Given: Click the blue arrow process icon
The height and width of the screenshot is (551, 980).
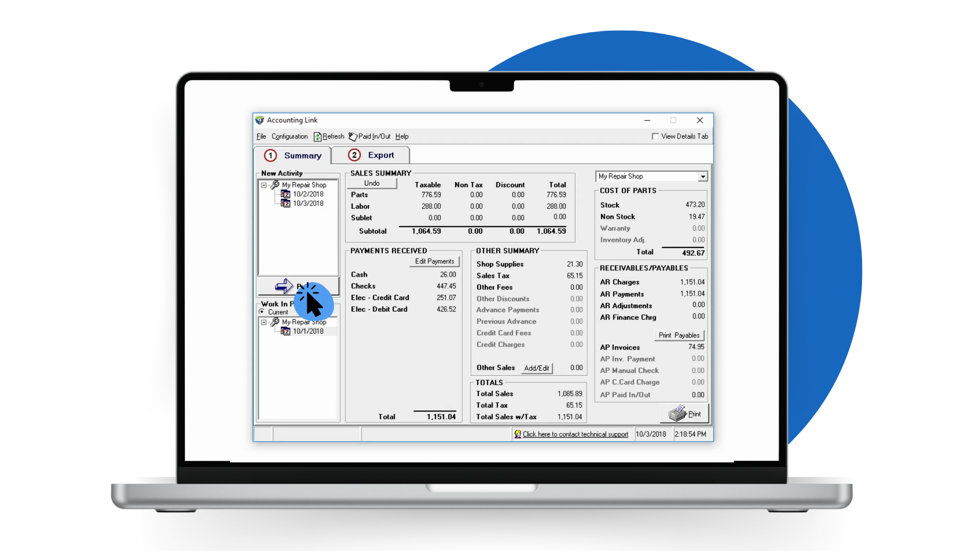Looking at the screenshot, I should 283,286.
